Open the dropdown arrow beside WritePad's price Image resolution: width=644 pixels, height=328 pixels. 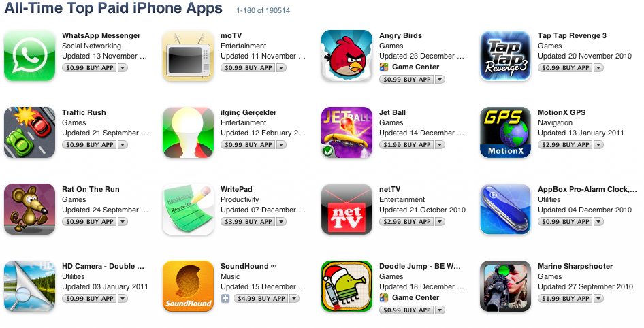point(281,222)
